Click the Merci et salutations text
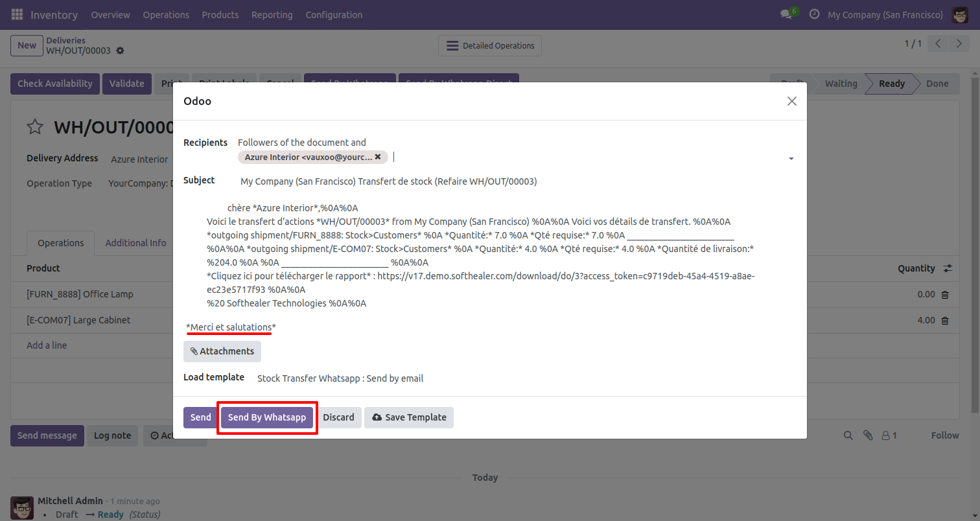980x521 pixels. [231, 327]
